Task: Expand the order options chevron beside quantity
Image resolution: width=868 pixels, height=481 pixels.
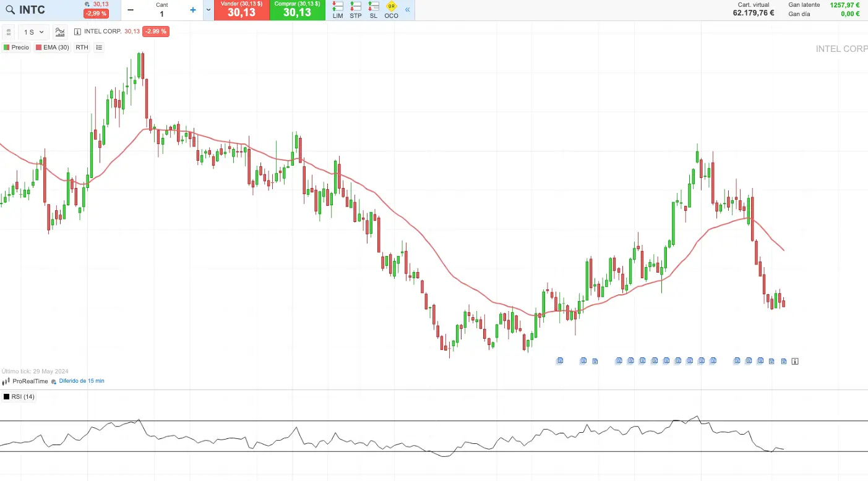Action: 208,10
